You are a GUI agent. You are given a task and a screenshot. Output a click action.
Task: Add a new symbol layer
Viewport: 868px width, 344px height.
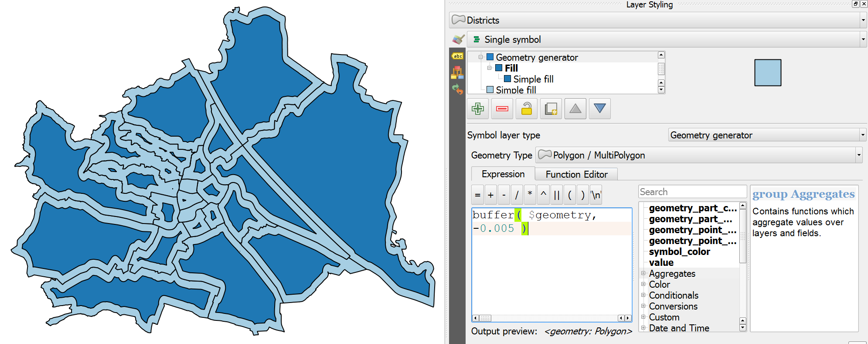click(478, 109)
